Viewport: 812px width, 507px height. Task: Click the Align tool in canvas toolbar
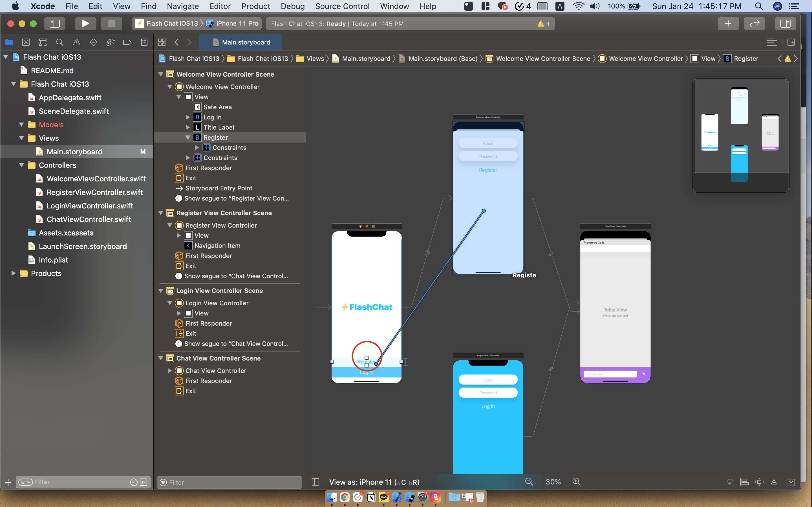[745, 482]
